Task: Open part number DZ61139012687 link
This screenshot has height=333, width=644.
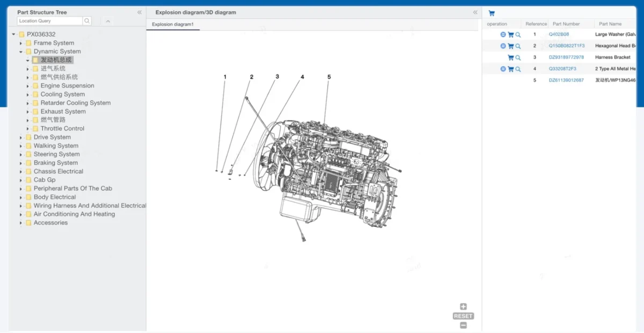Action: click(566, 80)
